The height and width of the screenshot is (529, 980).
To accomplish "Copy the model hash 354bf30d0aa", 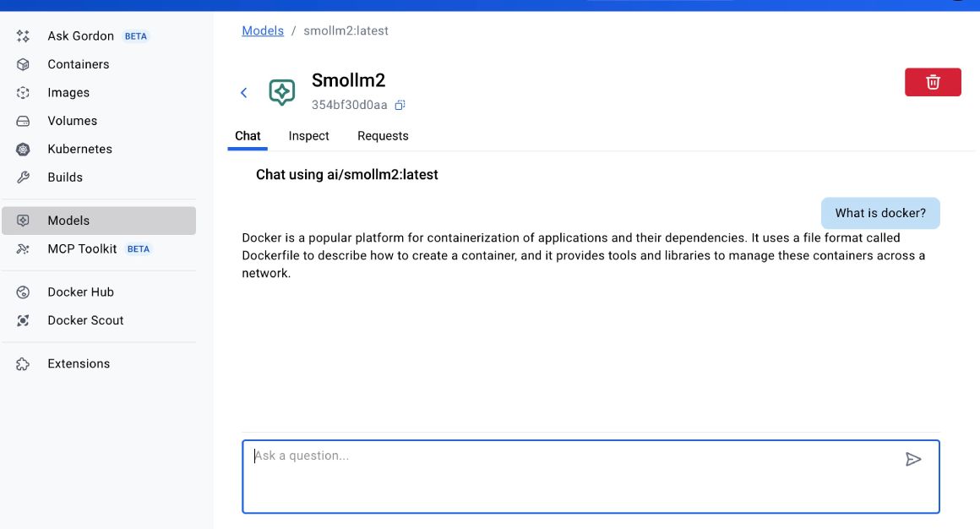I will pos(400,104).
